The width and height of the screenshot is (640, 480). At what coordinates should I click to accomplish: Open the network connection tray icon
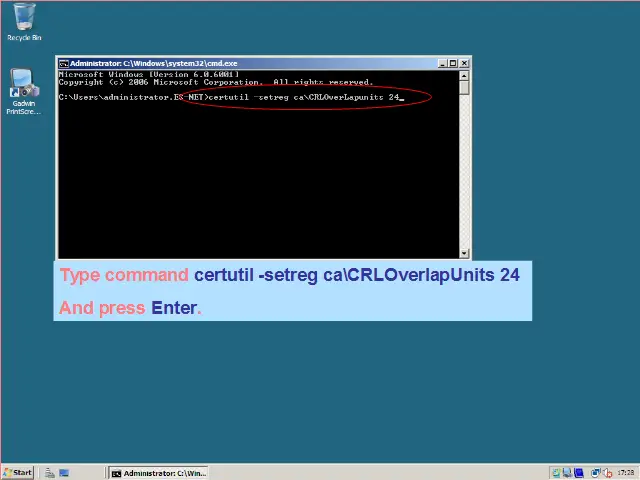[596, 473]
